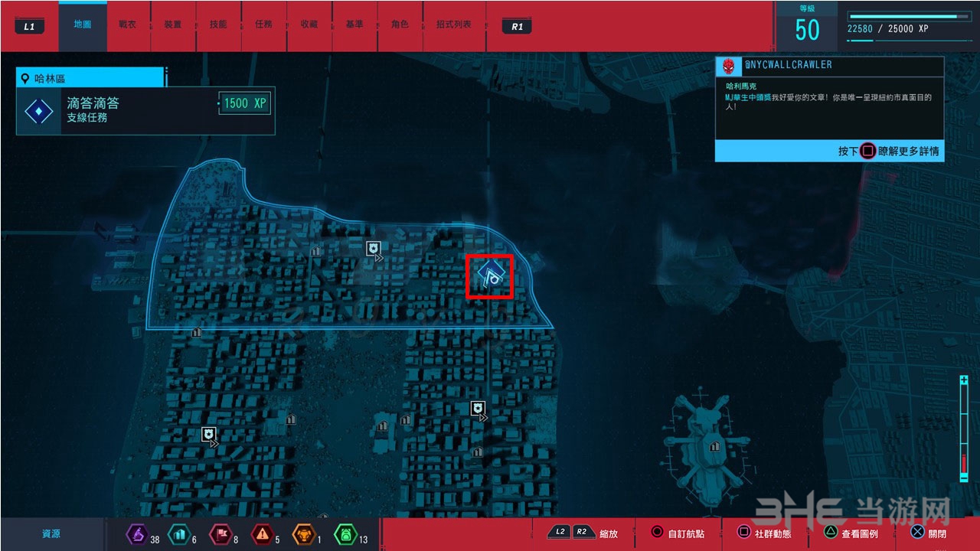
Task: Open the 技能 skills tab
Action: [x=218, y=25]
